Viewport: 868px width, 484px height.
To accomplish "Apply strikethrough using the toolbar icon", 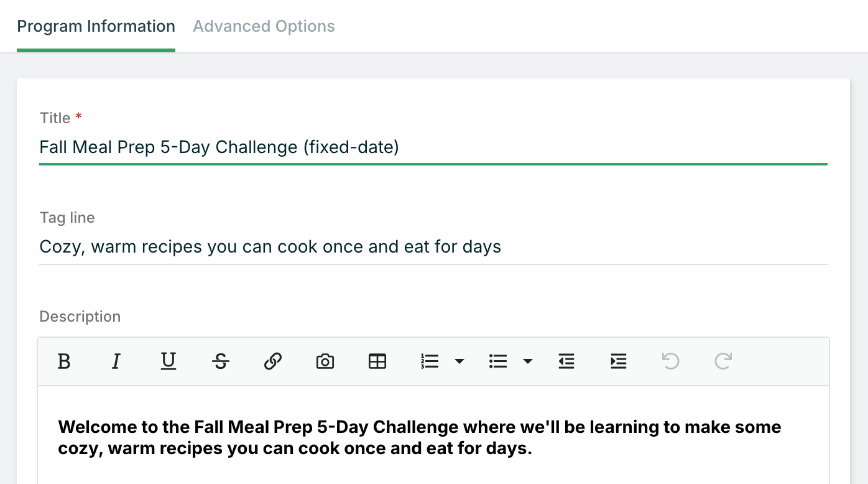I will coord(221,361).
